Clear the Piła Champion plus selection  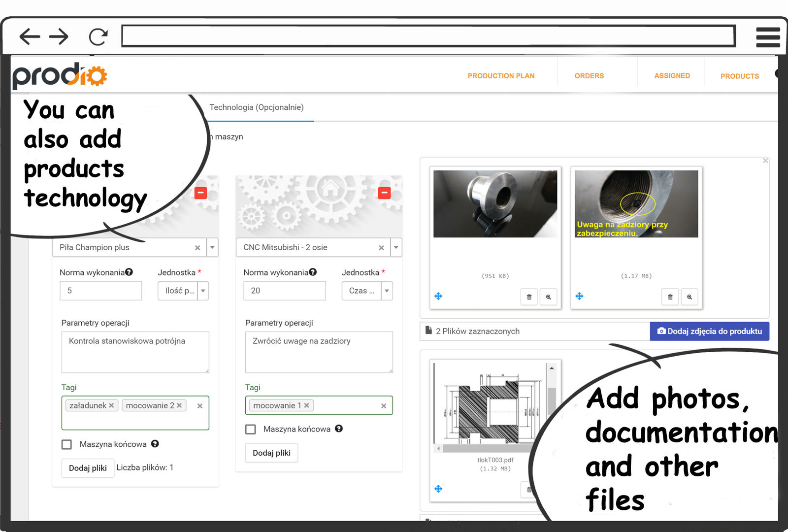tap(197, 248)
